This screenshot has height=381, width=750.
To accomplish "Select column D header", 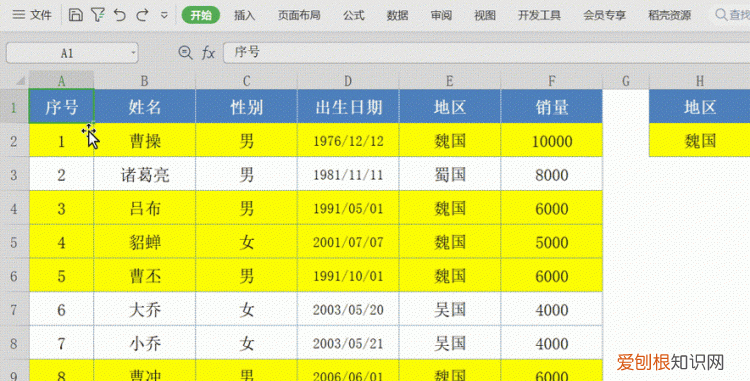I will point(348,81).
